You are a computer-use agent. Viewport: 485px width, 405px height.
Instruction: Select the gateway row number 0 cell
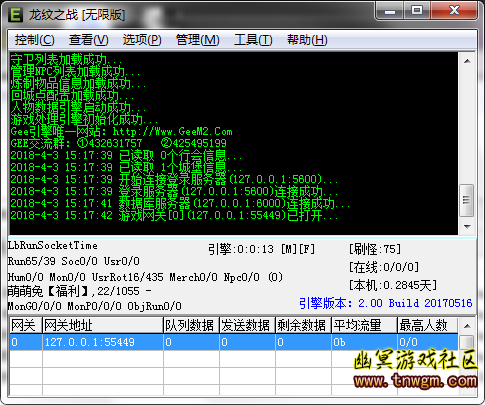point(26,342)
